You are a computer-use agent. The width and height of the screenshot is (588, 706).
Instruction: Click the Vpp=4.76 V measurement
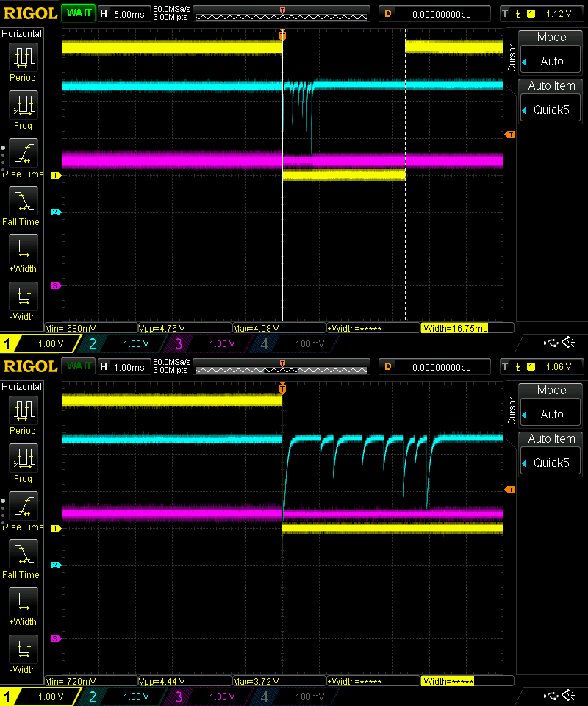162,328
